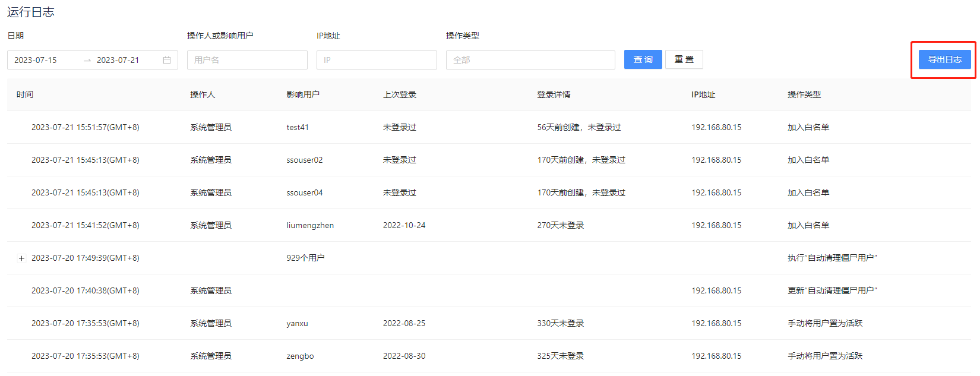Click the 导出日志 export button
The height and width of the screenshot is (376, 980).
[944, 59]
